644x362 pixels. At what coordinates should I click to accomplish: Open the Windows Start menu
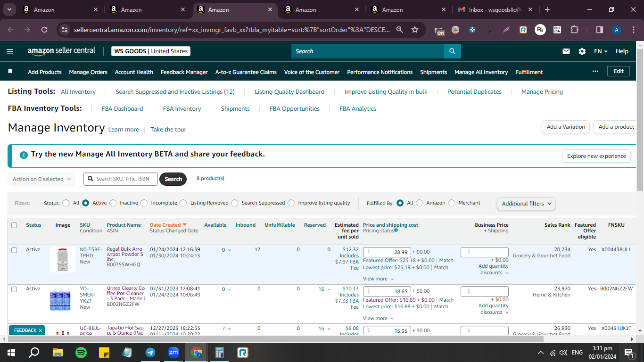tap(11, 352)
